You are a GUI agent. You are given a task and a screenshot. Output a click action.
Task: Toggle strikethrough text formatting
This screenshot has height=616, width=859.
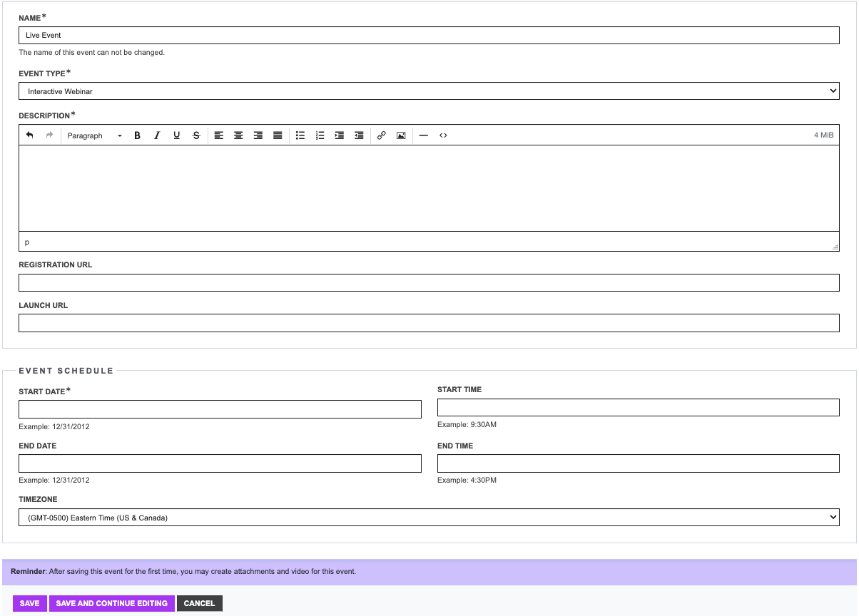pos(196,135)
